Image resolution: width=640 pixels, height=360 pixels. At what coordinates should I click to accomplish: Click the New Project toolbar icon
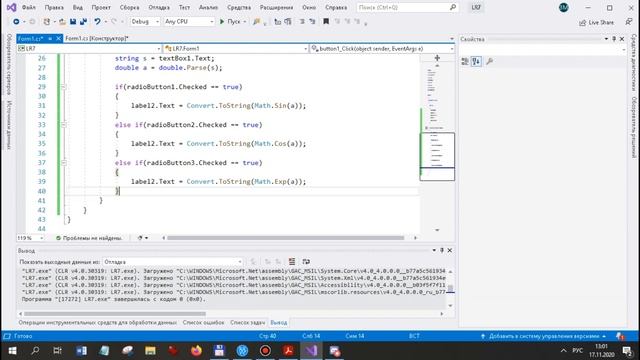47,22
